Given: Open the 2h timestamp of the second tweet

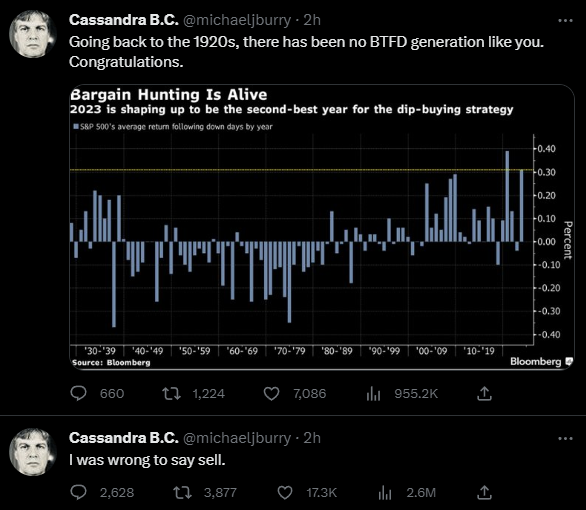Looking at the screenshot, I should point(312,438).
